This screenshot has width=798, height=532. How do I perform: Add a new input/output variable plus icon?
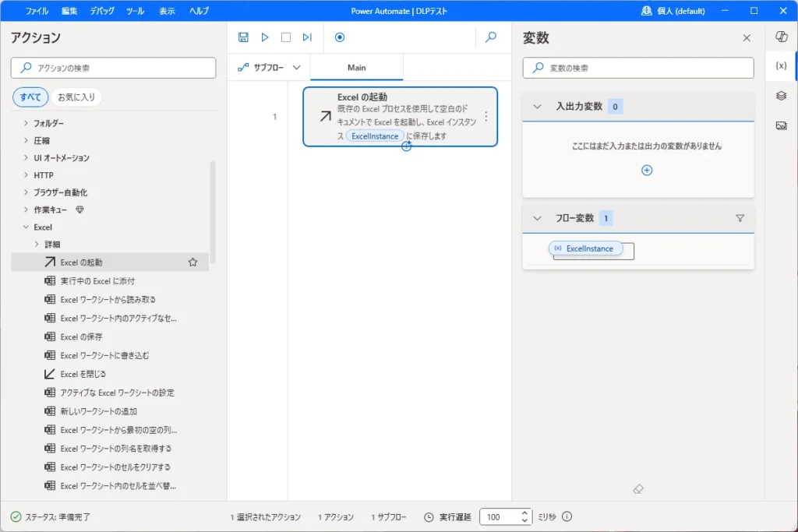click(647, 171)
